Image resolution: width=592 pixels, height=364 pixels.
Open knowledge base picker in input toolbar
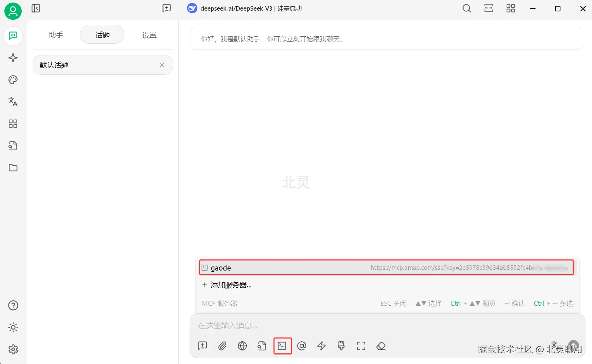(262, 346)
